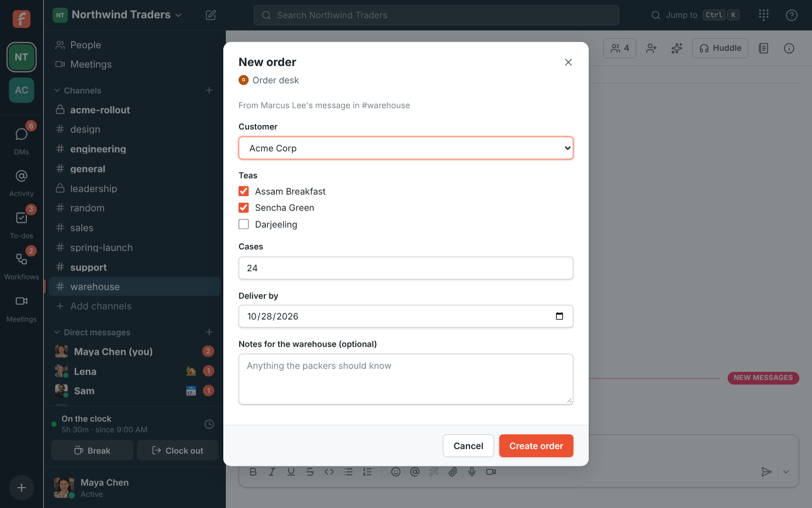Open the design channel
Image resolution: width=812 pixels, height=508 pixels.
click(x=134, y=129)
